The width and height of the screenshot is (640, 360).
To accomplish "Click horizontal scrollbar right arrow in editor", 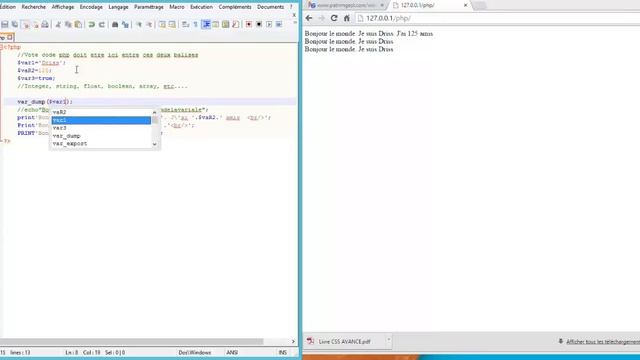I will coord(293,341).
